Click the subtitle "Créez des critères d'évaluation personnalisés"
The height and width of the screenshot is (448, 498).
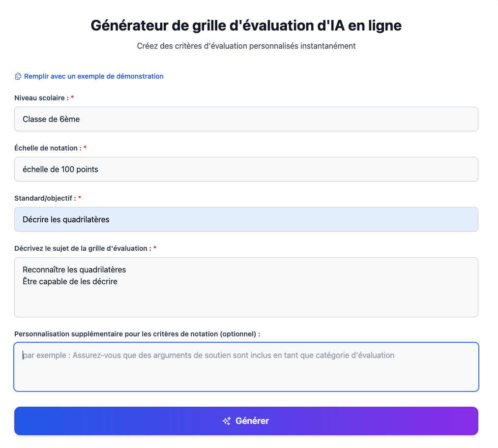point(246,46)
